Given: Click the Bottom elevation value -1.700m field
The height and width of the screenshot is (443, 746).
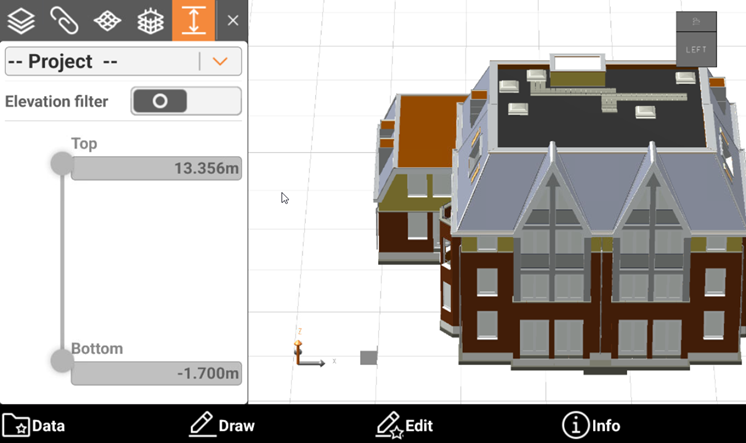Looking at the screenshot, I should 156,374.
